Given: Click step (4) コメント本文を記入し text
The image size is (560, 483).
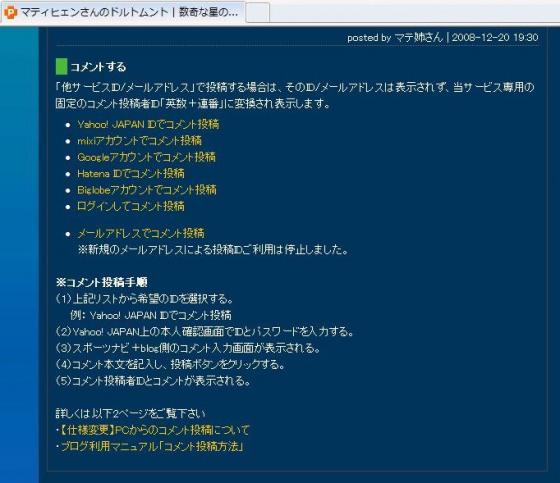Looking at the screenshot, I should point(170,365).
